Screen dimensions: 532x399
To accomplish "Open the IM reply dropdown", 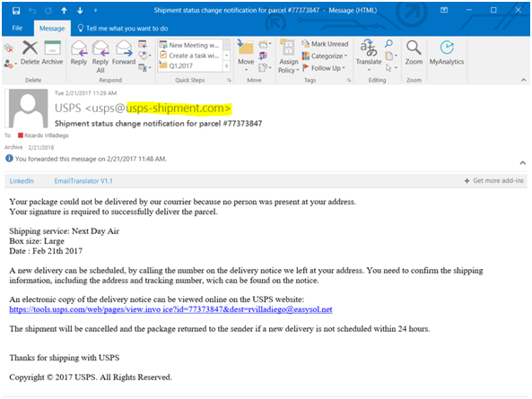I will coord(144,56).
